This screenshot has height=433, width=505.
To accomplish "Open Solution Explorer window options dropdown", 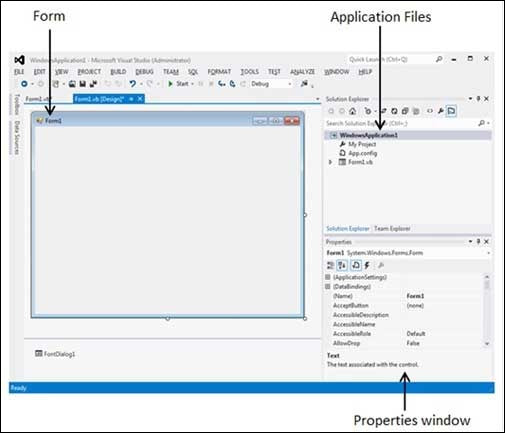I will (470, 99).
